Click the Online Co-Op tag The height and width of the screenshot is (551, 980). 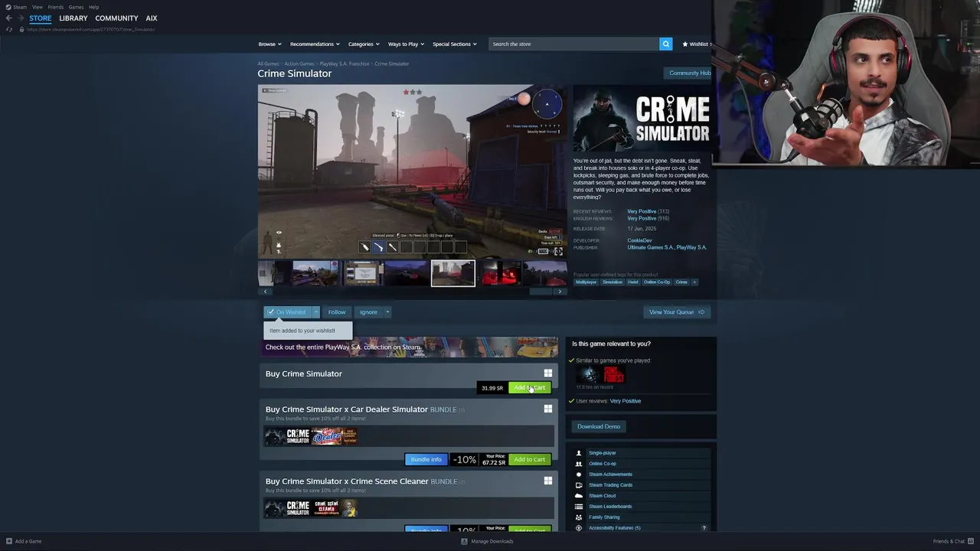657,282
